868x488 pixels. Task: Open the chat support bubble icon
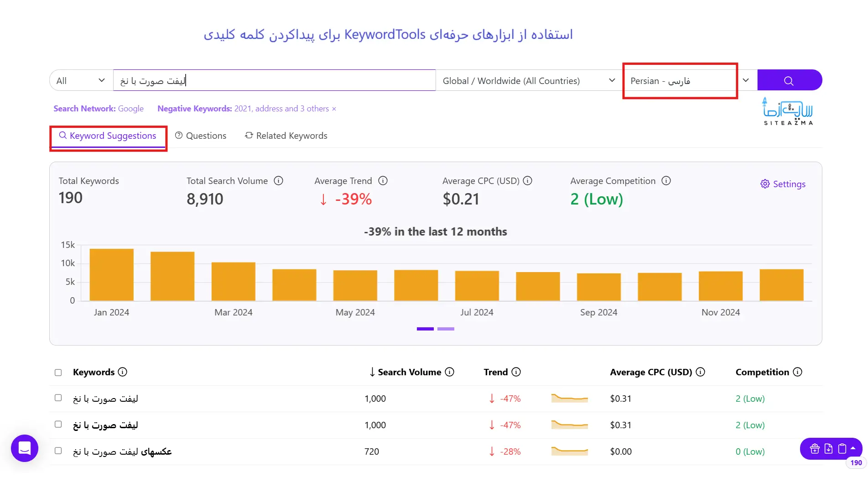pyautogui.click(x=25, y=448)
